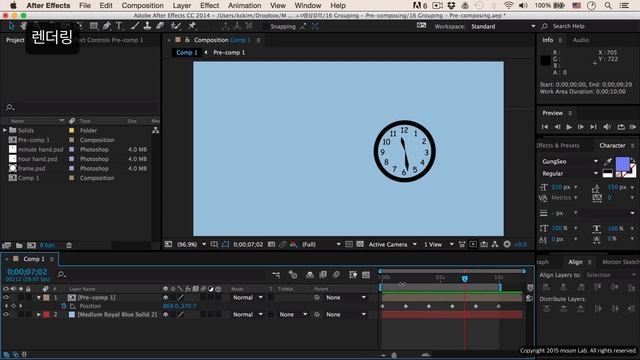Screen dimensions: 640x360
Task: Toggle the transparency grid icon in viewer
Action: point(360,244)
